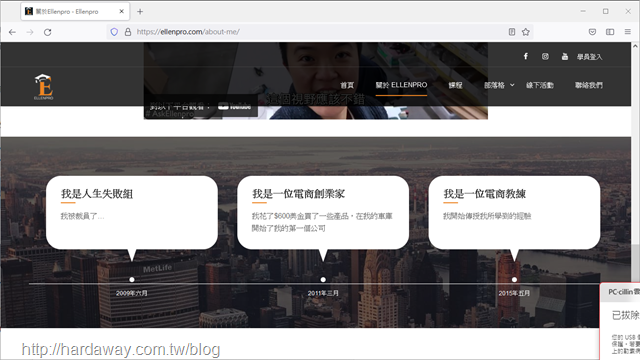Expand the 部落格 dropdown chevron

click(512, 85)
